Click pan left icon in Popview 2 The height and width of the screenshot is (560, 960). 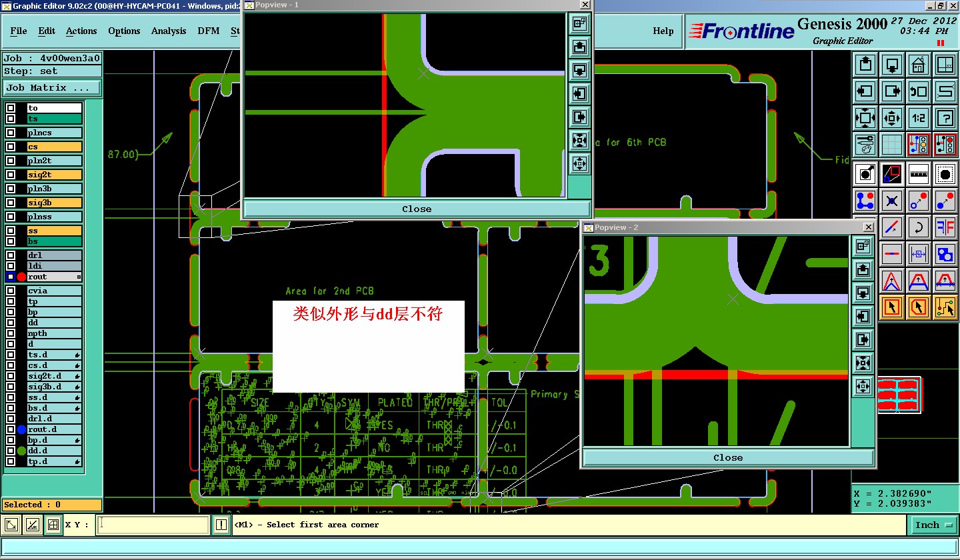(863, 317)
